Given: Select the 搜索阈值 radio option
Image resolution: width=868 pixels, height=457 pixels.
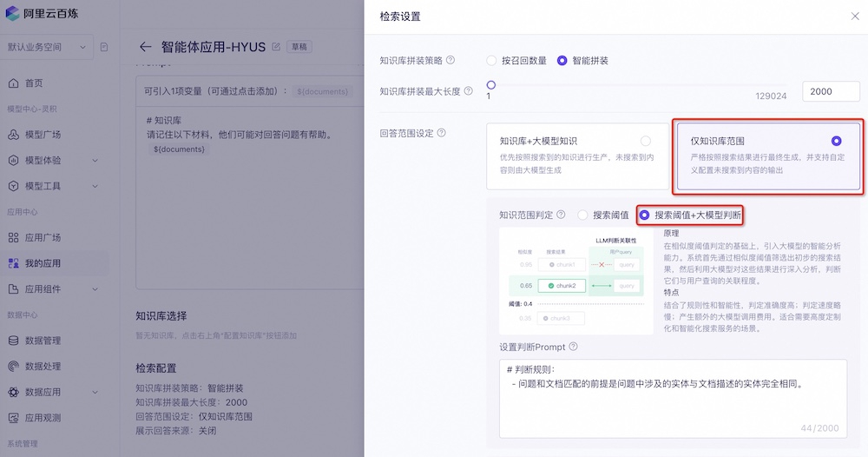Looking at the screenshot, I should [584, 215].
